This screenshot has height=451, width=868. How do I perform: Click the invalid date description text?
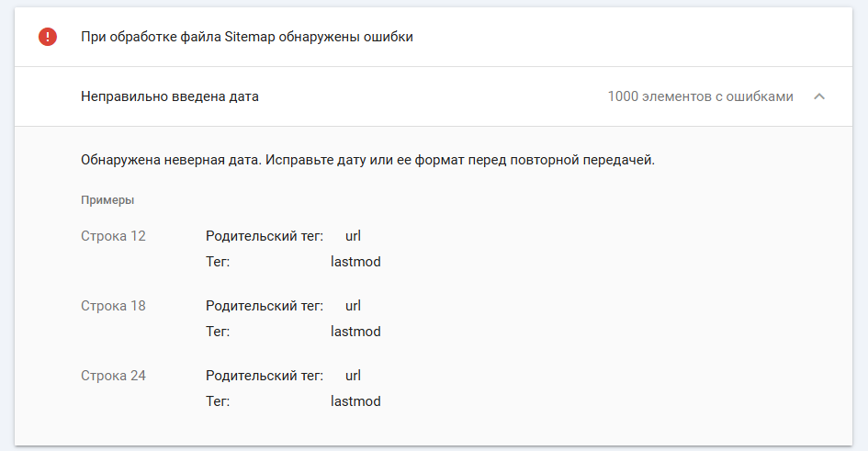tap(367, 160)
